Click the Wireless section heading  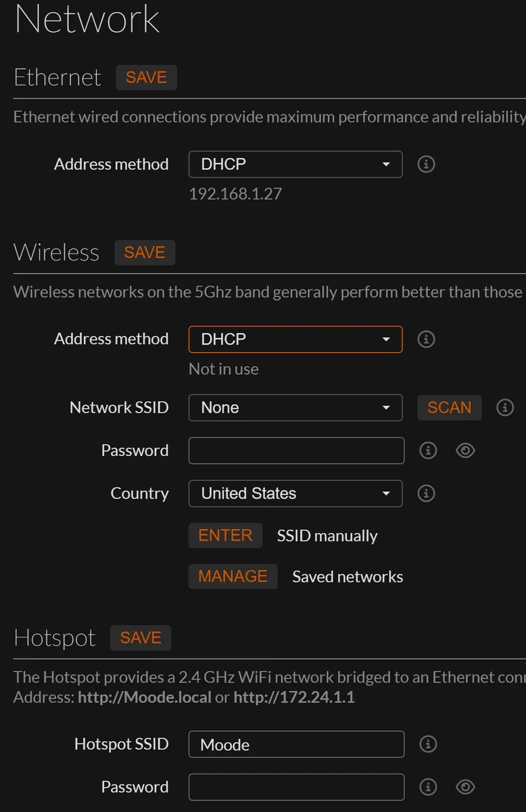coord(56,252)
